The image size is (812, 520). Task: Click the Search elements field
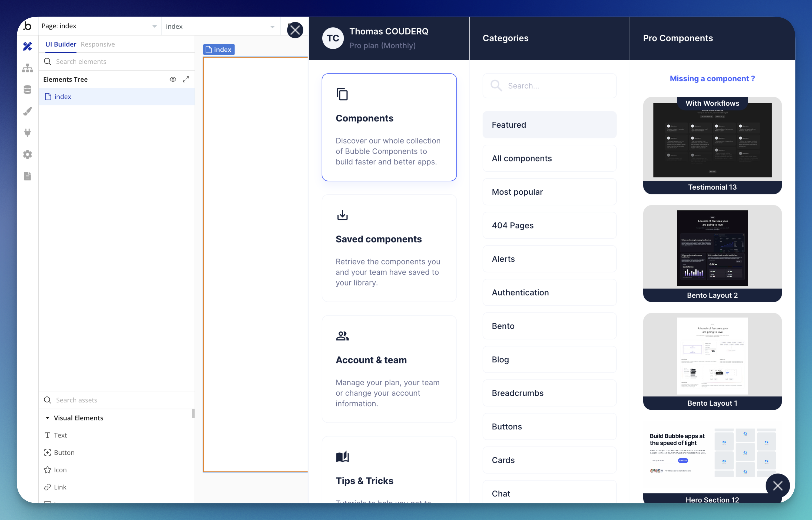(117, 61)
